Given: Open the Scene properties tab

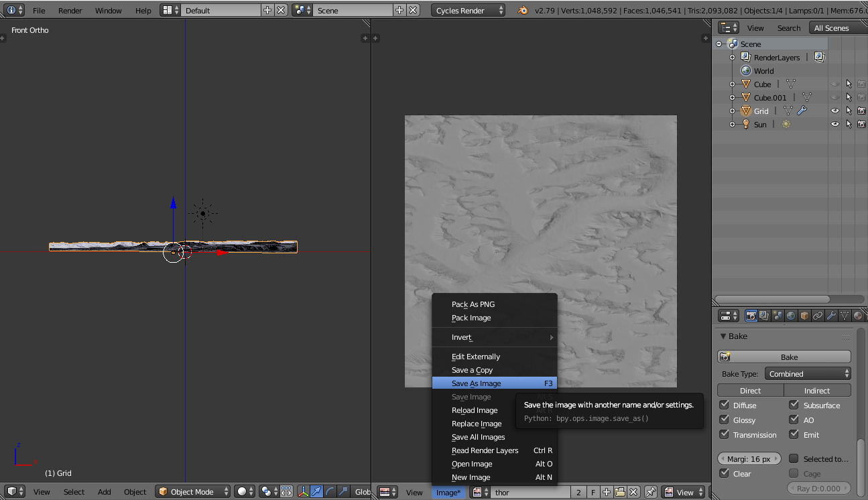Looking at the screenshot, I should [778, 316].
